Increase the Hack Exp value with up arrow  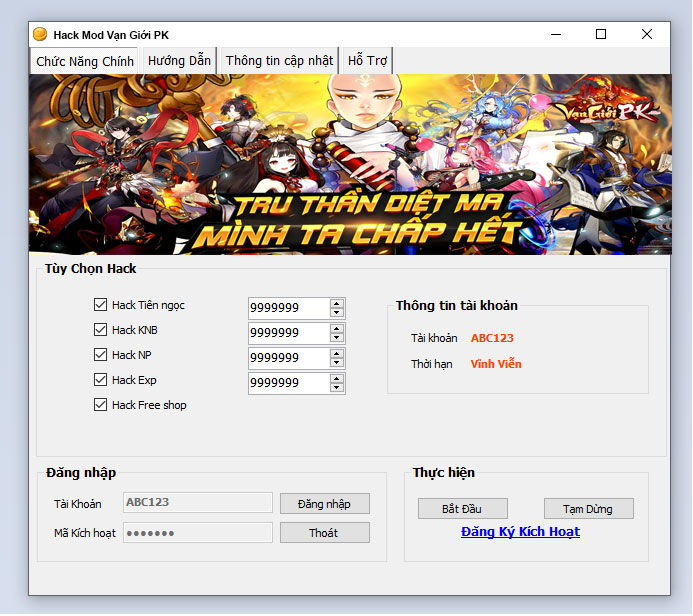tap(337, 379)
